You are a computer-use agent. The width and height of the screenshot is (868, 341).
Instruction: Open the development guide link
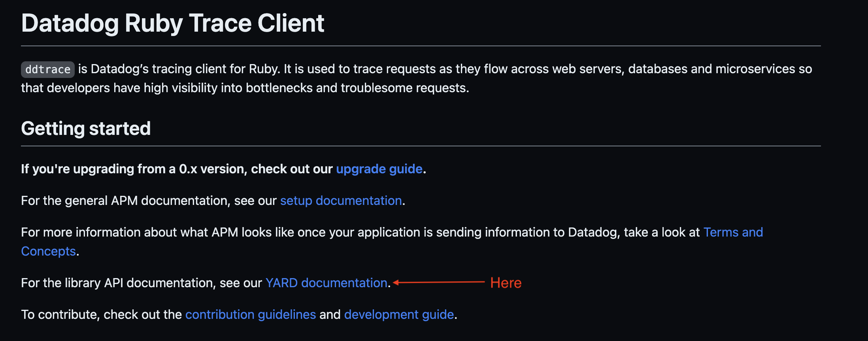[399, 314]
